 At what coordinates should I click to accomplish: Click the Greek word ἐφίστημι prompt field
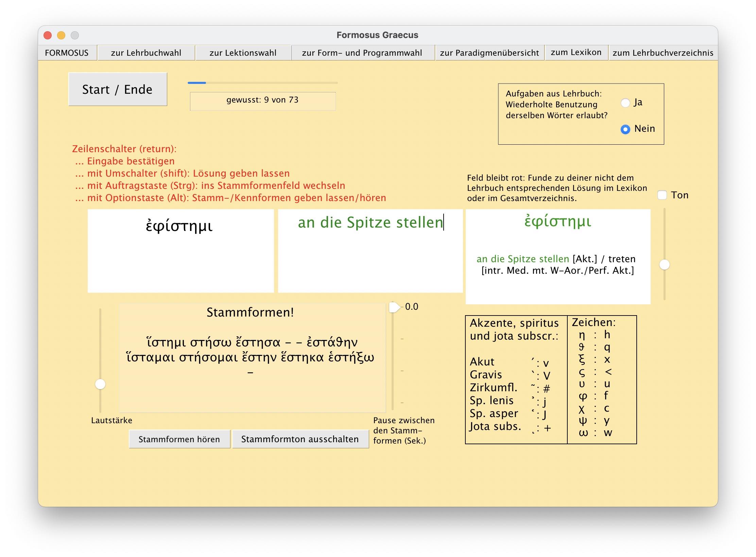click(181, 251)
